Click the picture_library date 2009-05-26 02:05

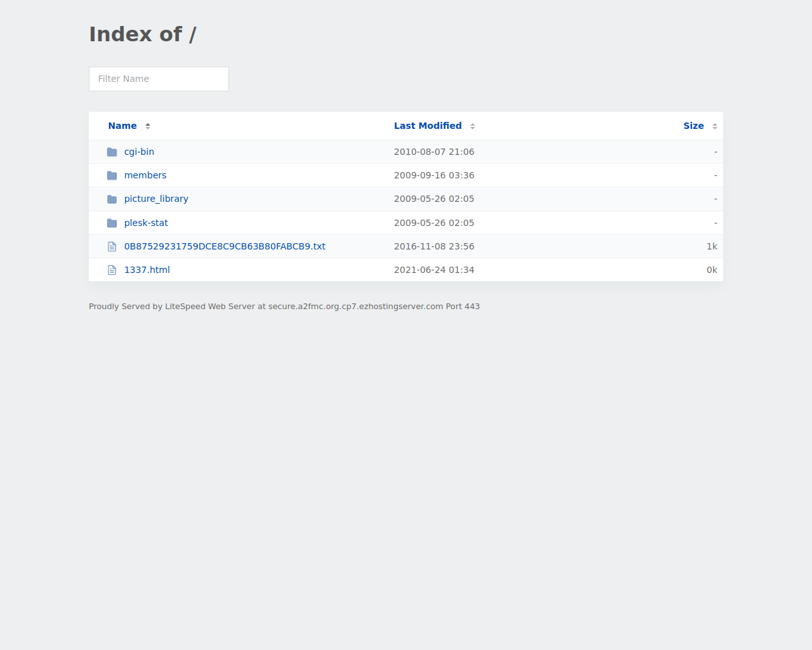point(434,199)
